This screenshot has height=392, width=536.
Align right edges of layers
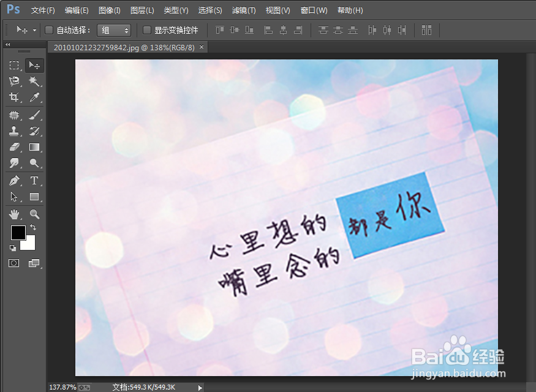298,30
